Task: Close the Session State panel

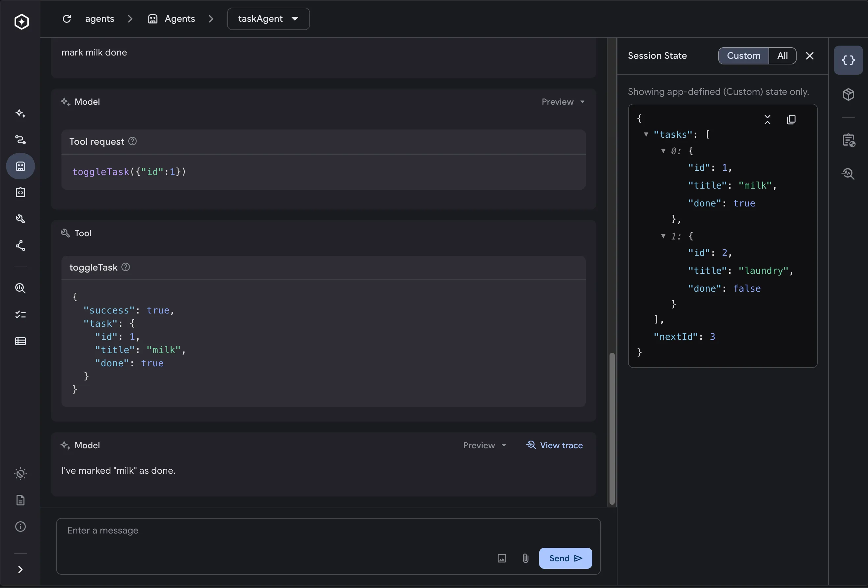Action: (x=809, y=55)
